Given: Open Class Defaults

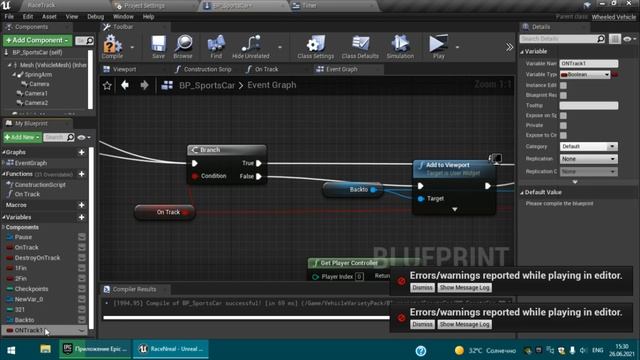Looking at the screenshot, I should click(360, 46).
